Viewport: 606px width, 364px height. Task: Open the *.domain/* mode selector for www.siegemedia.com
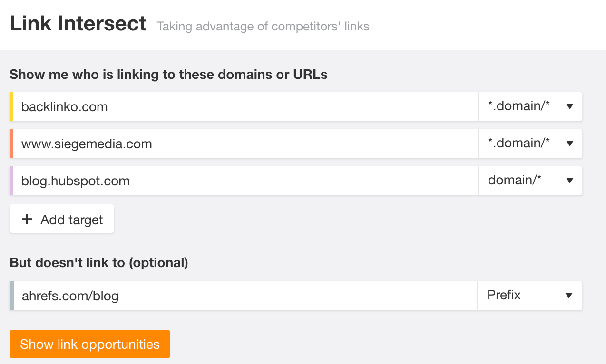pyautogui.click(x=530, y=144)
